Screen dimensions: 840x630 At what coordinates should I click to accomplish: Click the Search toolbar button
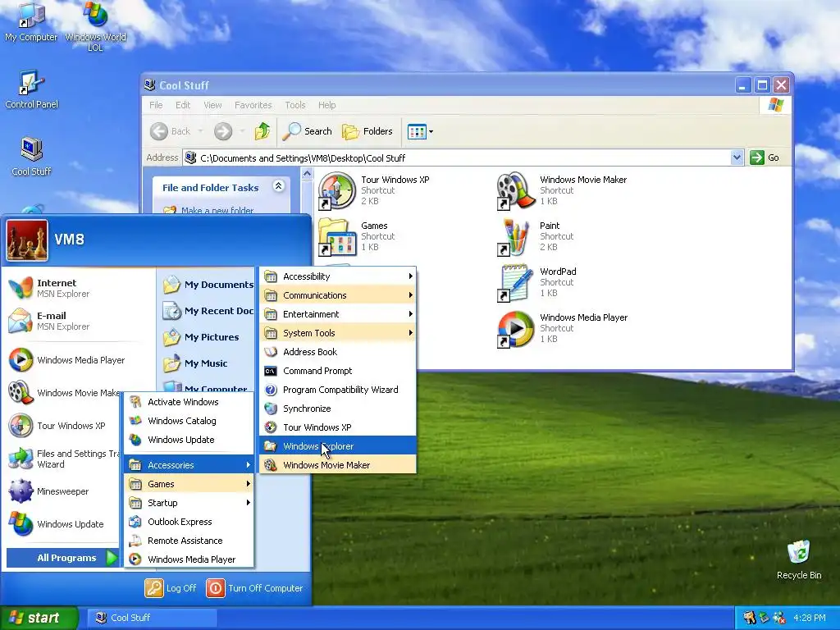click(308, 131)
